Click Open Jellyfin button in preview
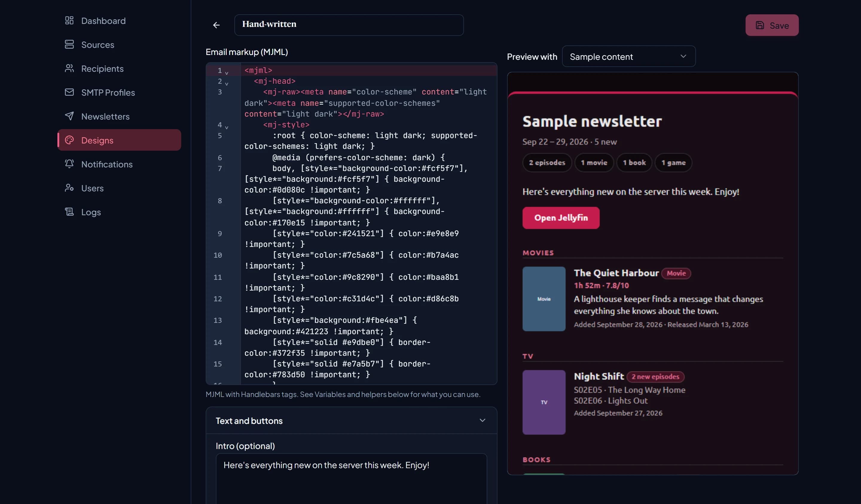 pos(561,218)
